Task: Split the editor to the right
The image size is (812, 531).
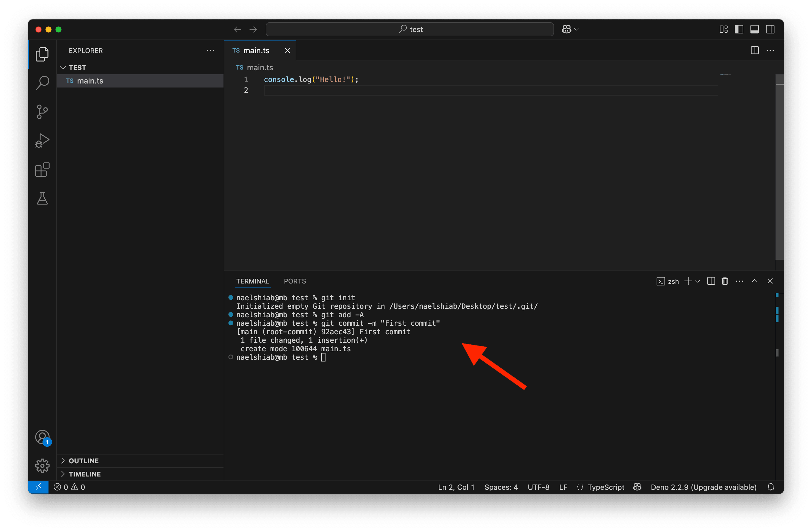Action: (x=755, y=50)
